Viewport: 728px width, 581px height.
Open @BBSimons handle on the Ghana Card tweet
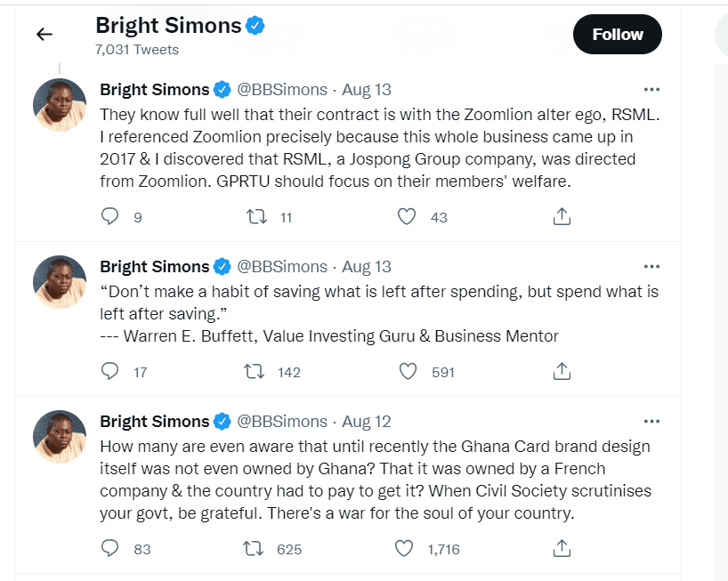click(x=282, y=422)
